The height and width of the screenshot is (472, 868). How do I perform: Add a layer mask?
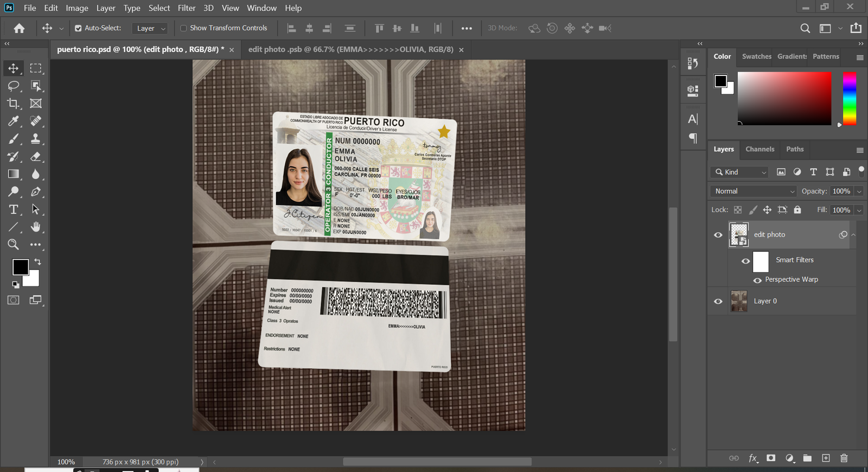click(771, 458)
